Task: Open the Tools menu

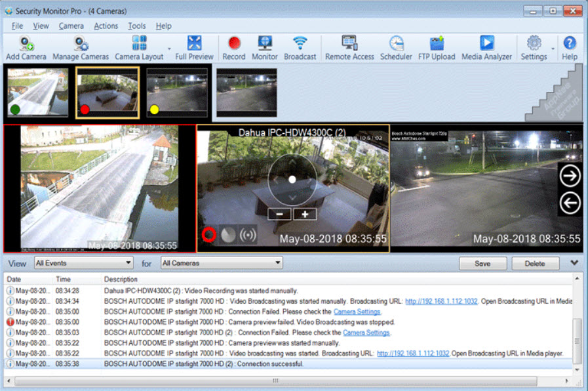Action: coord(137,26)
